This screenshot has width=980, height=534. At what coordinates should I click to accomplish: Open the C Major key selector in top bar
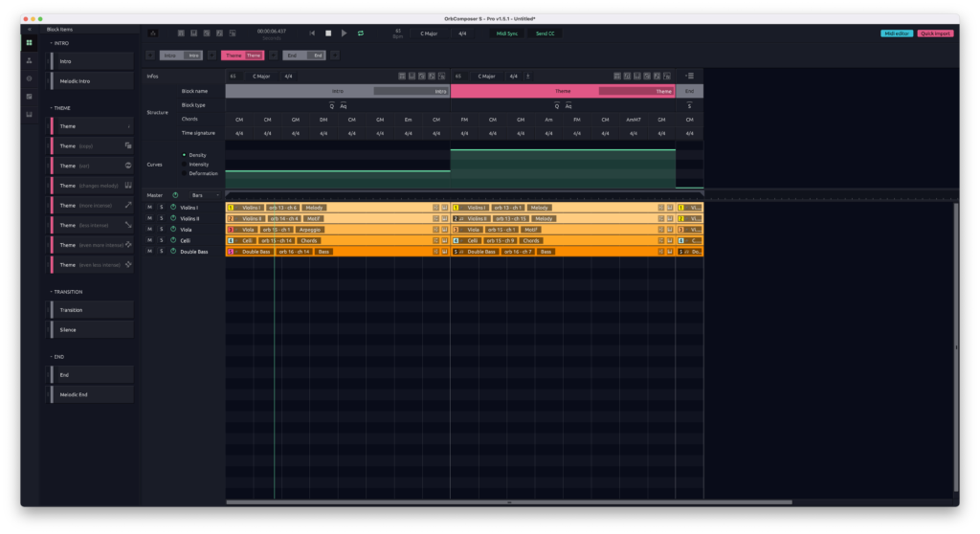tap(428, 33)
